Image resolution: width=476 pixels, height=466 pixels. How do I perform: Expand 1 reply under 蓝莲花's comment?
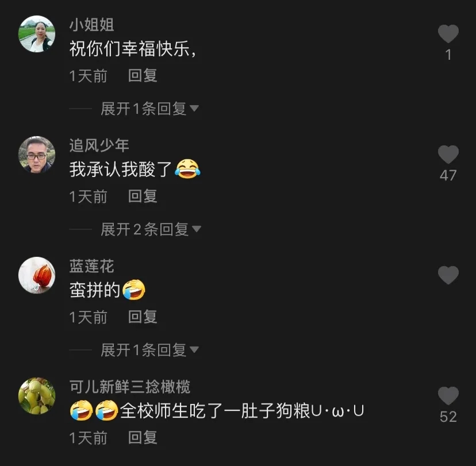tap(149, 350)
